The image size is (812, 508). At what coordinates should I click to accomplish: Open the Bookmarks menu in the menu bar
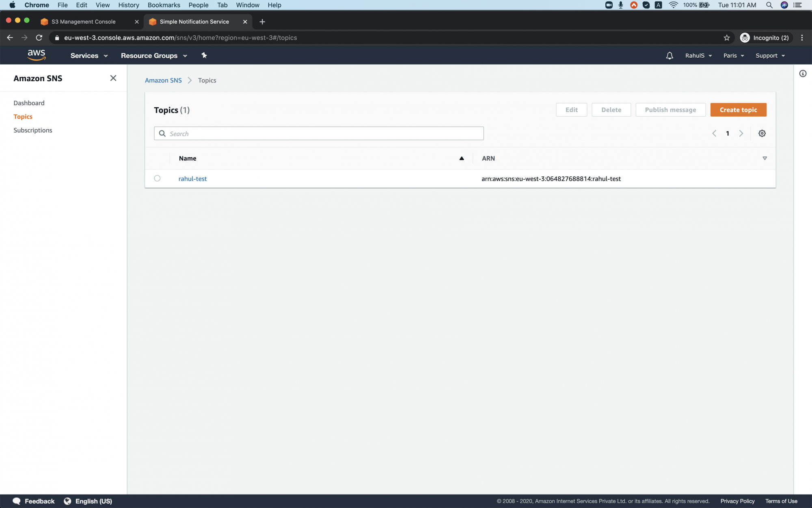click(x=164, y=5)
